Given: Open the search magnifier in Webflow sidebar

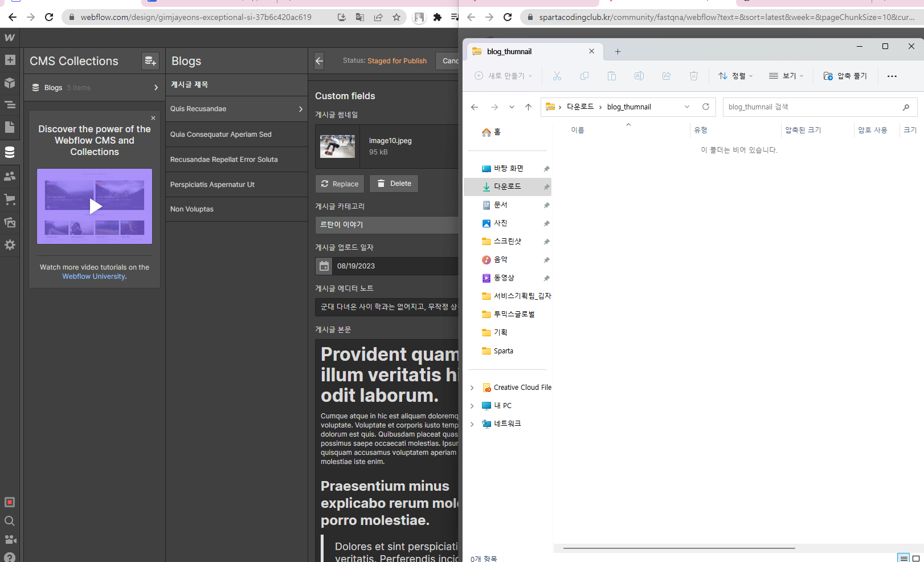Looking at the screenshot, I should (10, 521).
